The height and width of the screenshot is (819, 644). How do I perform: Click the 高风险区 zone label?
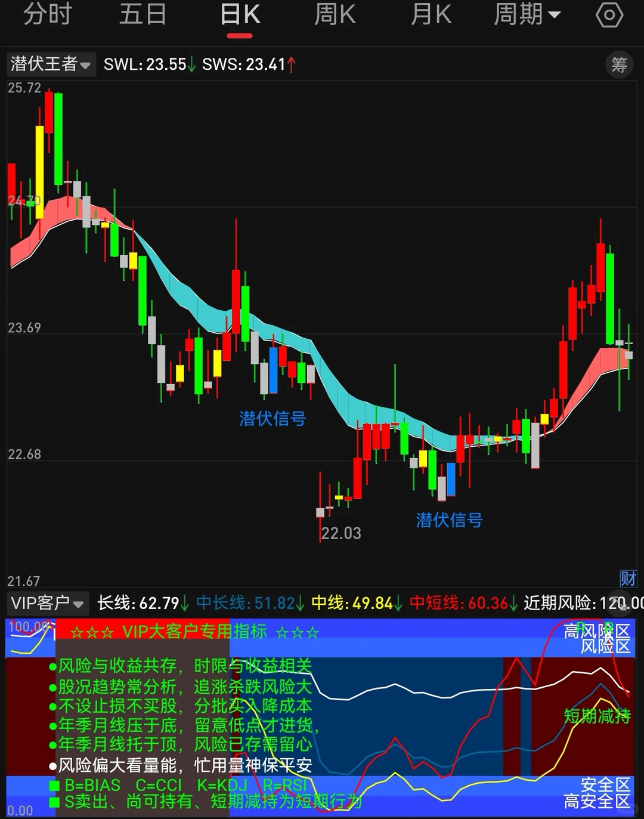597,631
